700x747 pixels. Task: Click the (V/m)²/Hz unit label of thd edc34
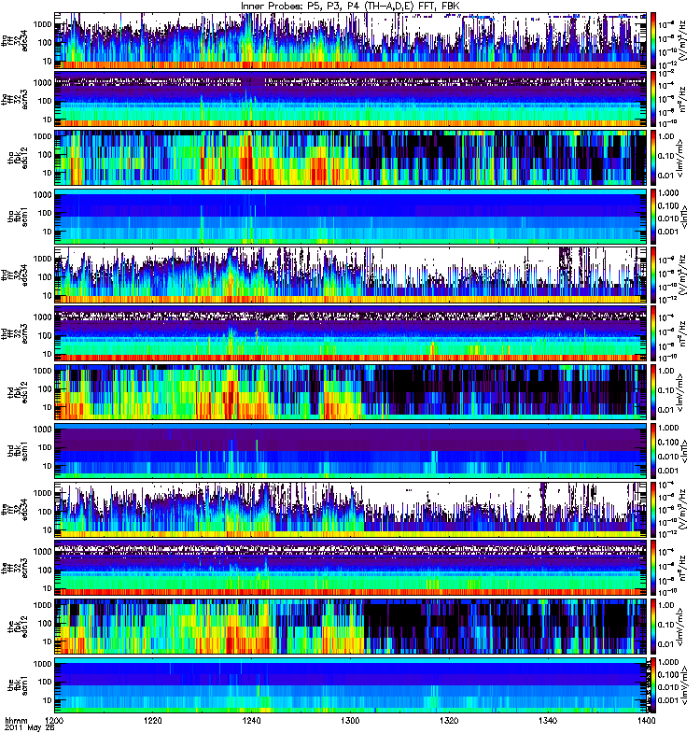point(683,275)
